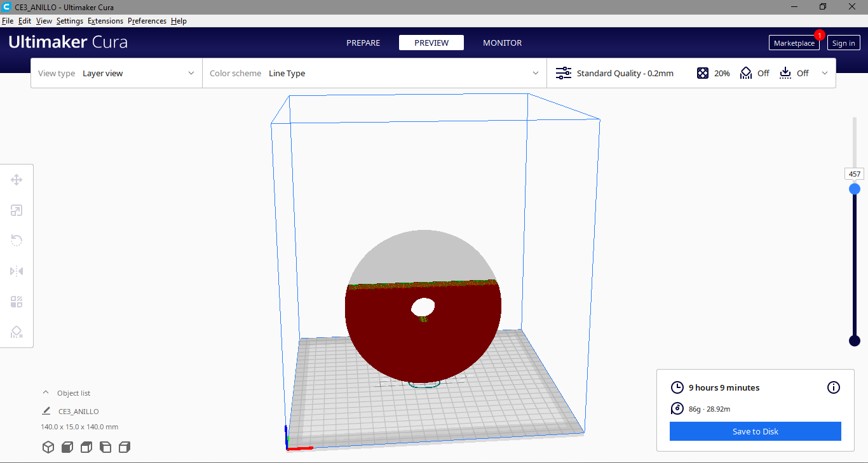Open the Edit menu
This screenshot has height=463, width=868.
point(25,21)
